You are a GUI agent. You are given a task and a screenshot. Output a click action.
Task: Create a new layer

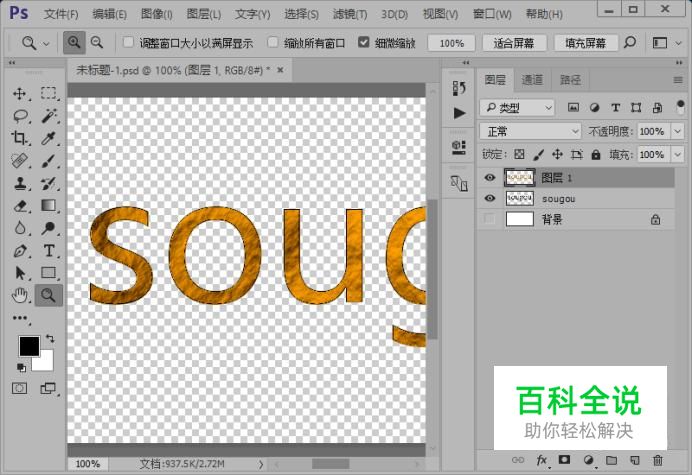[635, 460]
